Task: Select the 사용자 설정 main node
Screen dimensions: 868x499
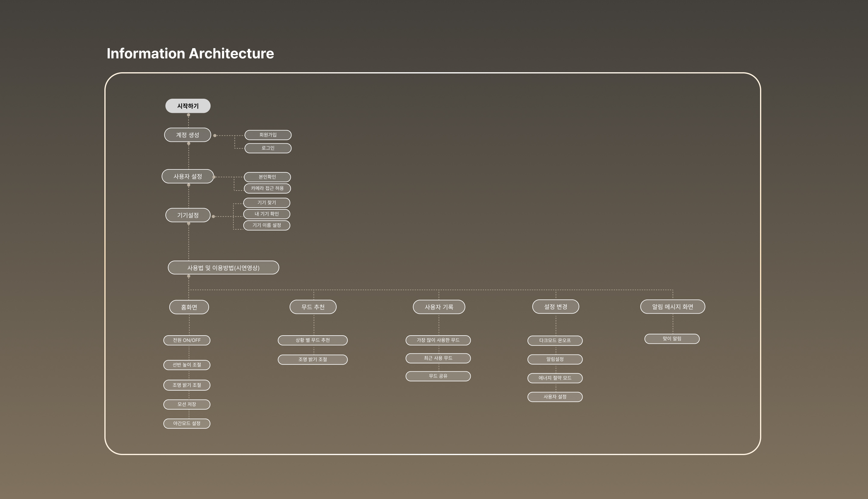Action: pyautogui.click(x=188, y=176)
